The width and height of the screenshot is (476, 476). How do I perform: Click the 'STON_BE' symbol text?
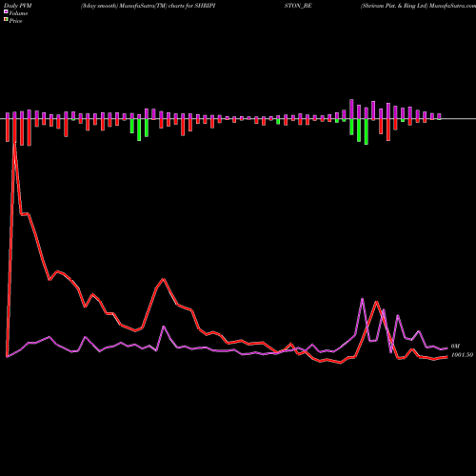pyautogui.click(x=298, y=6)
